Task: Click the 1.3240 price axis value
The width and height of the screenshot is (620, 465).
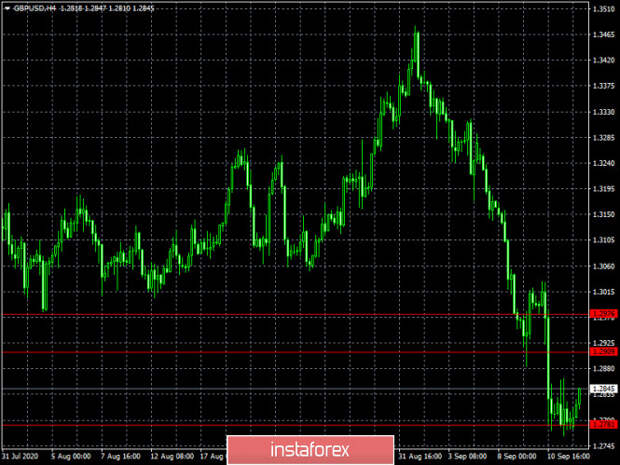Action: 604,163
